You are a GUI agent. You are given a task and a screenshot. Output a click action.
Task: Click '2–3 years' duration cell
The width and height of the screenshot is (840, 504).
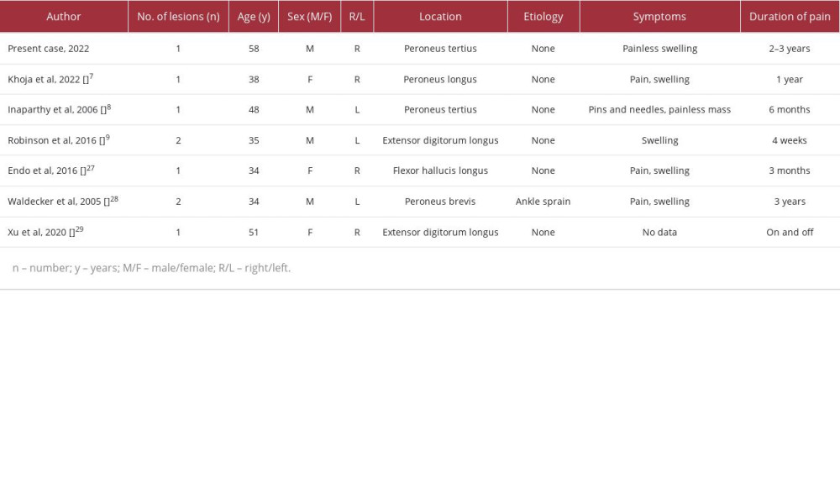pos(790,49)
